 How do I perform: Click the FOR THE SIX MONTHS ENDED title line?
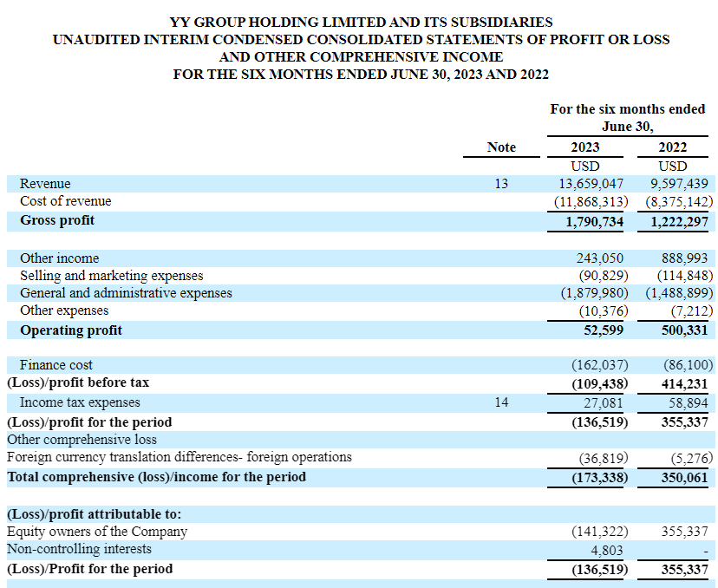(361, 75)
